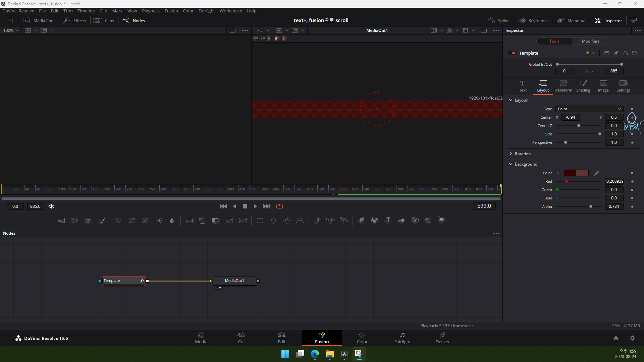
Task: Go to the Fairlight page
Action: coord(402,338)
